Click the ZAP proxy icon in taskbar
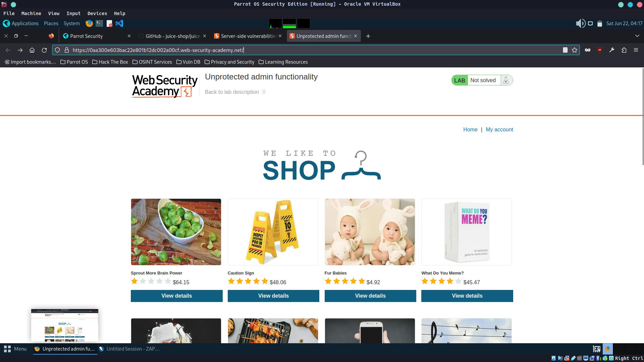 [x=101, y=349]
